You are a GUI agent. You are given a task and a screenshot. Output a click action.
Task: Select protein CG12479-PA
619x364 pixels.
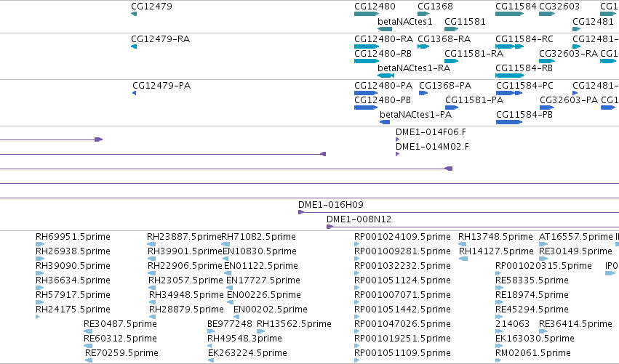(135, 93)
